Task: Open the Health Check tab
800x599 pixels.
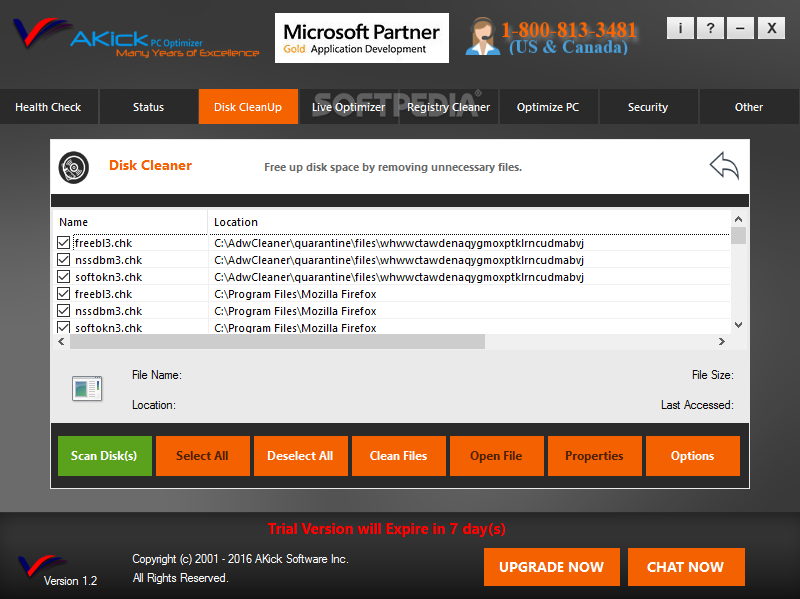Action: coord(48,107)
